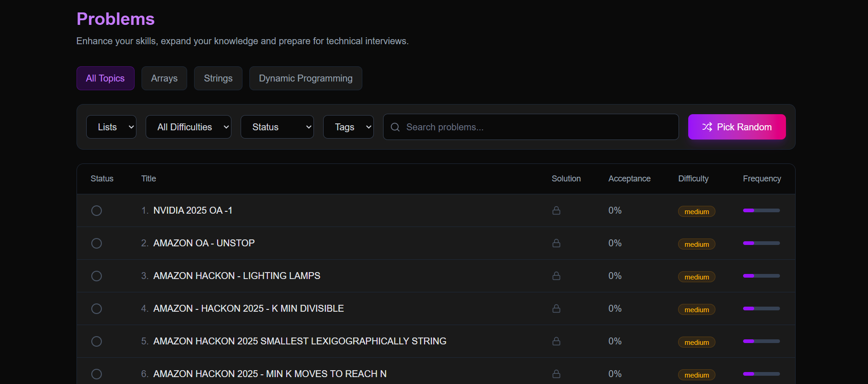Open the Status filter dropdown
Image resolution: width=868 pixels, height=384 pixels.
tap(277, 127)
